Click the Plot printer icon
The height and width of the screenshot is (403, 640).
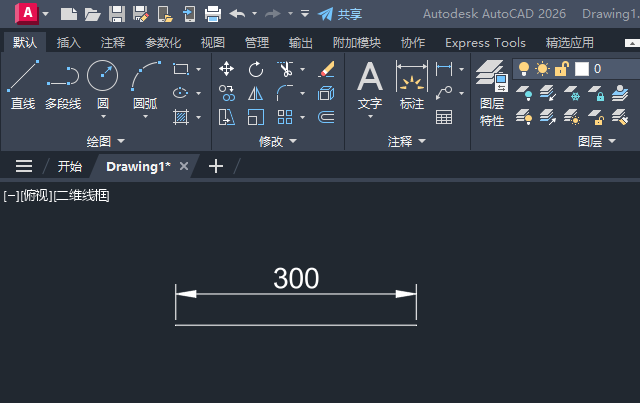(213, 14)
